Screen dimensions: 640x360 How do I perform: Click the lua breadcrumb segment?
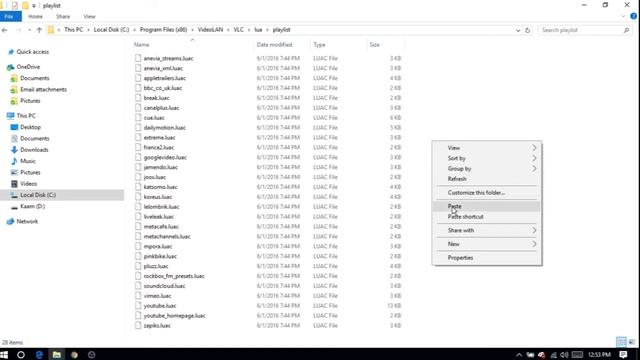[x=258, y=30]
